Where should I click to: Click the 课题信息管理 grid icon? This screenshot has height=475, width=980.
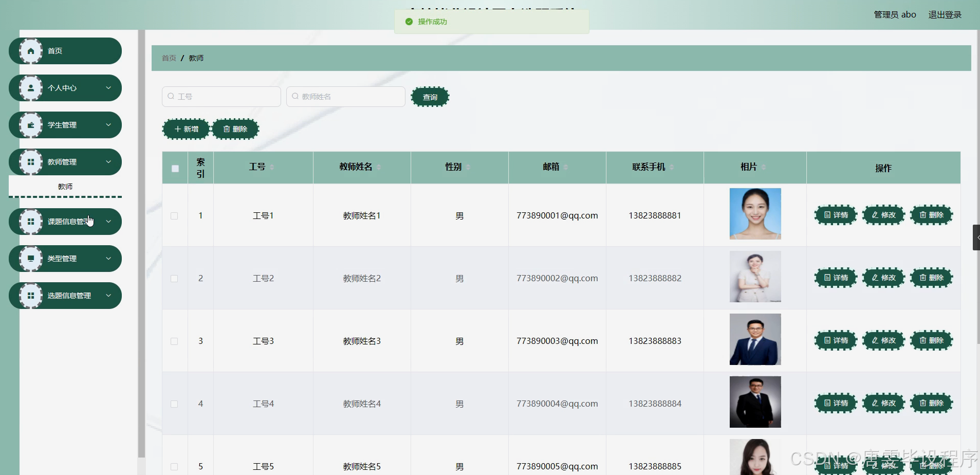pos(31,222)
